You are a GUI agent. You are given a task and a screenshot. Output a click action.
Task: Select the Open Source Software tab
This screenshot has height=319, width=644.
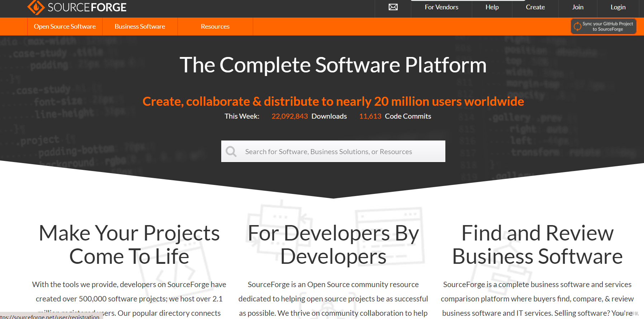(x=65, y=27)
